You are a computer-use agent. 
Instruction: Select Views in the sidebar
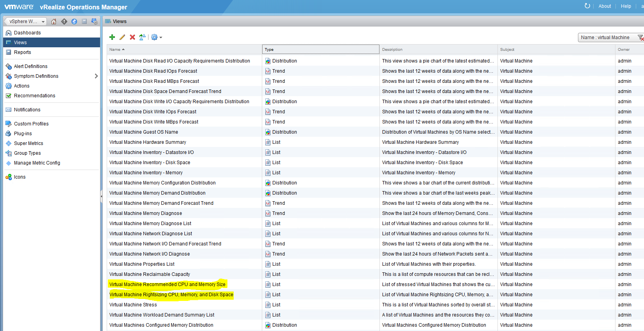coord(52,43)
